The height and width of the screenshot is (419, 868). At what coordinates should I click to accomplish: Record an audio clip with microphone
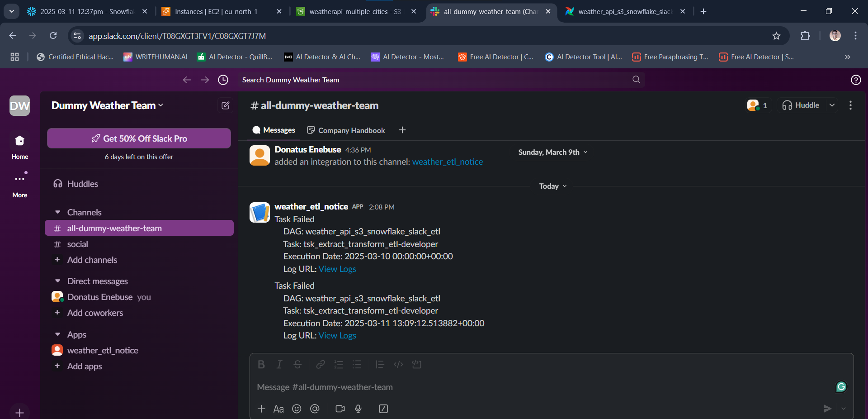click(358, 409)
